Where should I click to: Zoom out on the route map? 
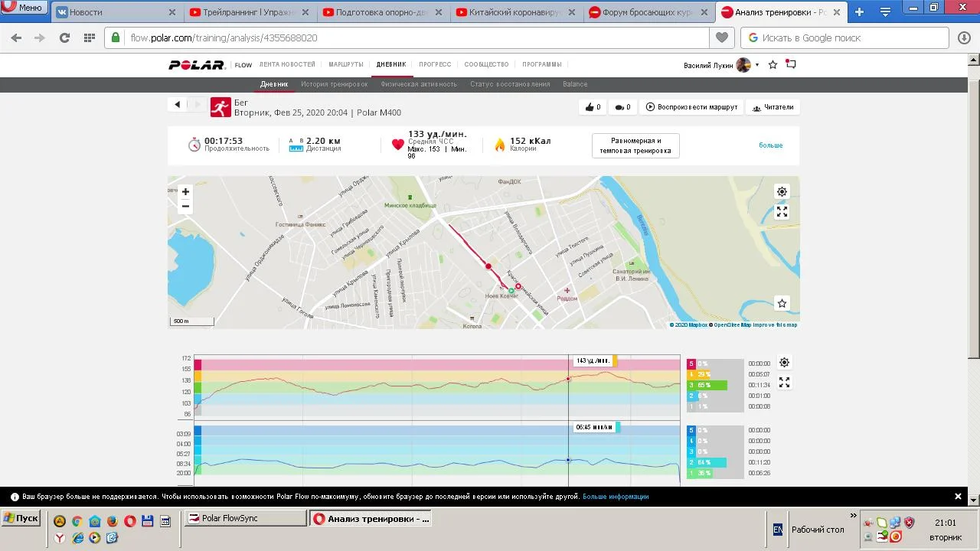pos(185,206)
